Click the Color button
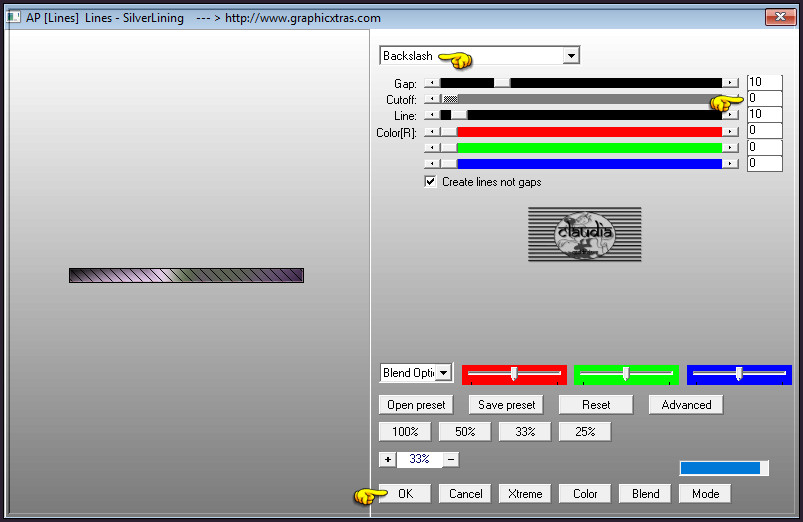 tap(585, 493)
